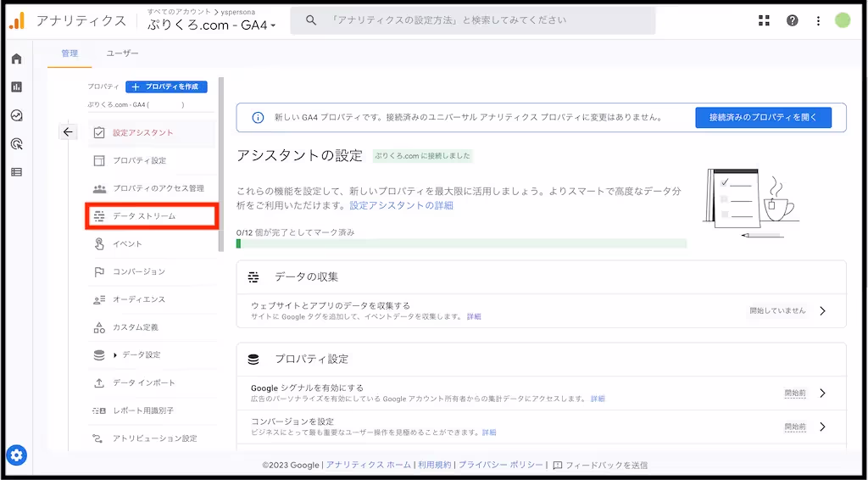
Task: Open プライバシー ポリシー footer link
Action: click(x=500, y=465)
